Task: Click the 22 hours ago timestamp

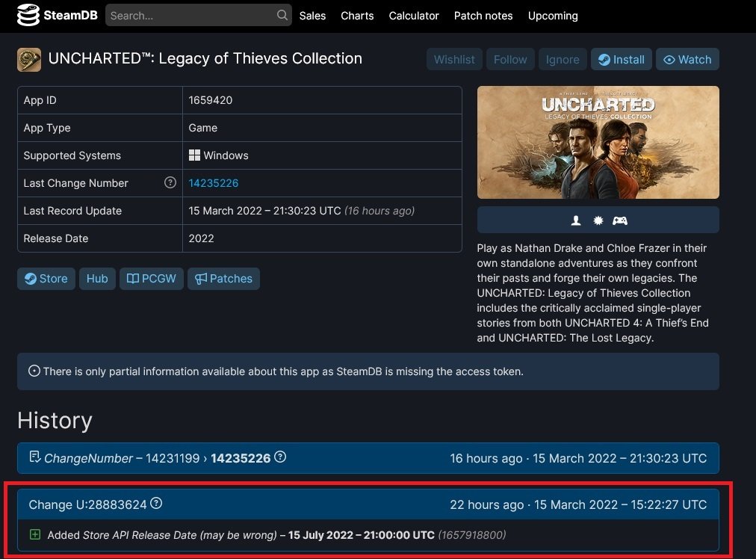Action: 486,504
